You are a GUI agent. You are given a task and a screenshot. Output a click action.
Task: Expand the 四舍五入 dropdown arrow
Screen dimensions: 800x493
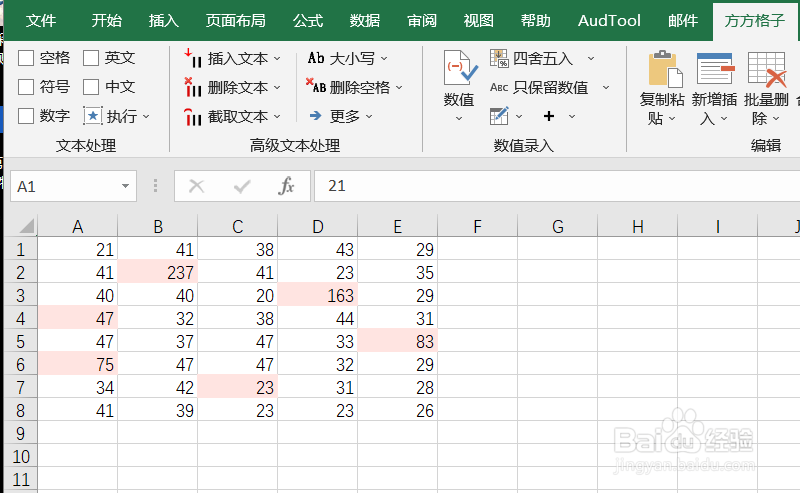(591, 58)
